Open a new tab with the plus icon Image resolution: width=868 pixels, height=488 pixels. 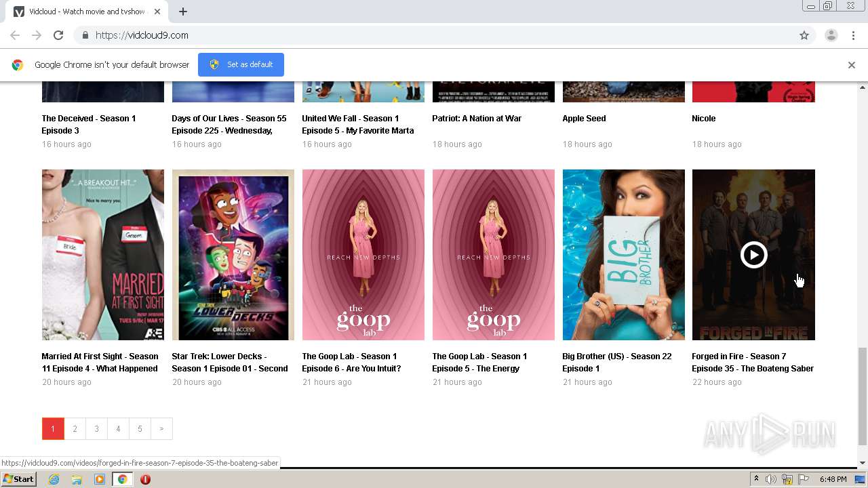pyautogui.click(x=183, y=12)
